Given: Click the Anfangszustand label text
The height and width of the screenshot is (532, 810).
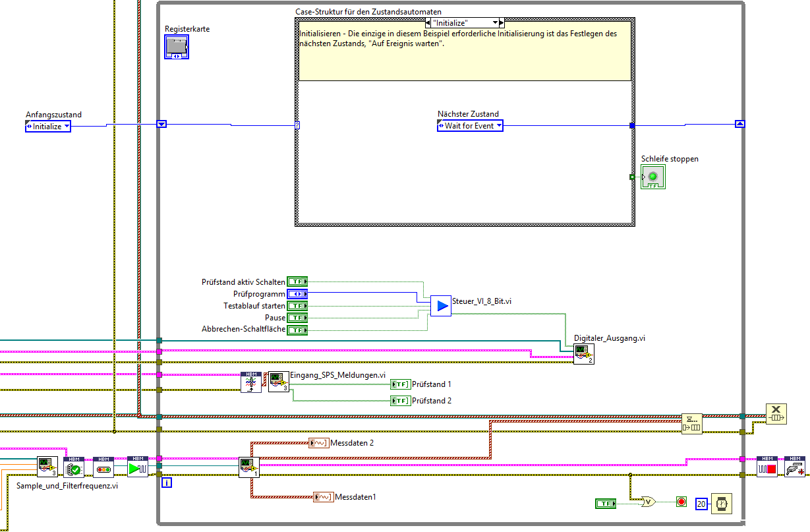Looking at the screenshot, I should (x=53, y=115).
